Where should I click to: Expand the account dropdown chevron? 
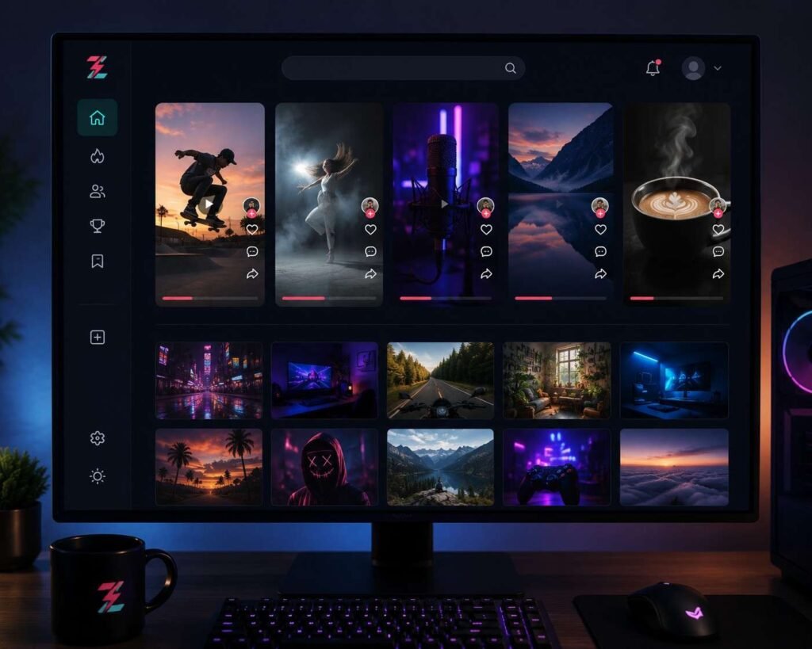pyautogui.click(x=718, y=68)
